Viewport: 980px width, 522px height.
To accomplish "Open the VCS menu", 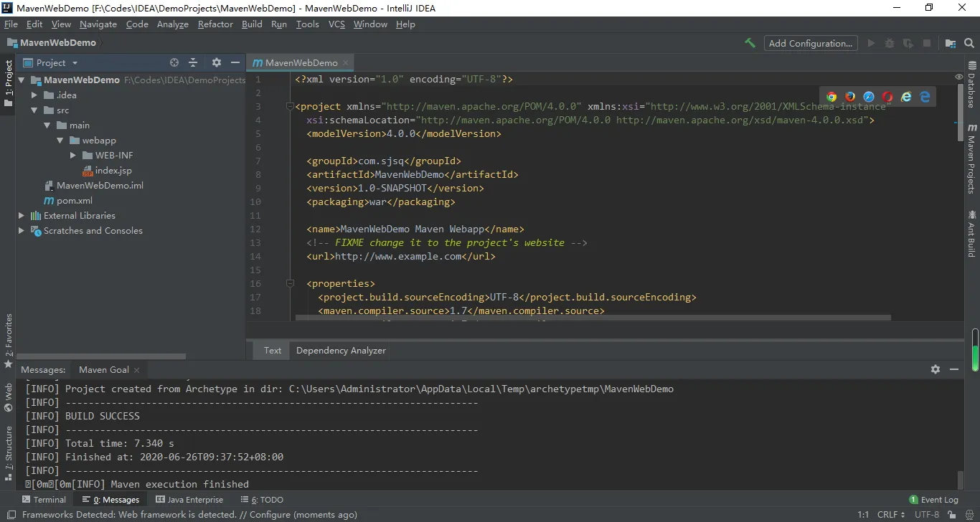I will 336,24.
